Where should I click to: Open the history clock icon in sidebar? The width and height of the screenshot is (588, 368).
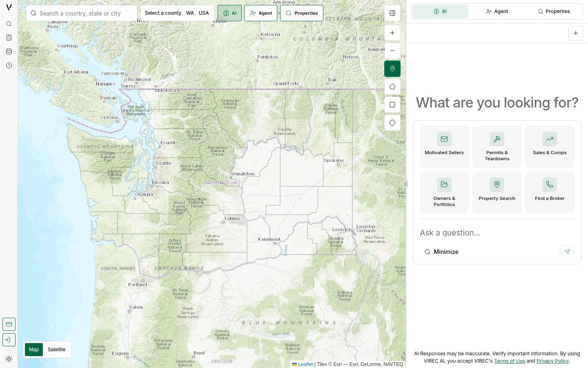point(9,65)
